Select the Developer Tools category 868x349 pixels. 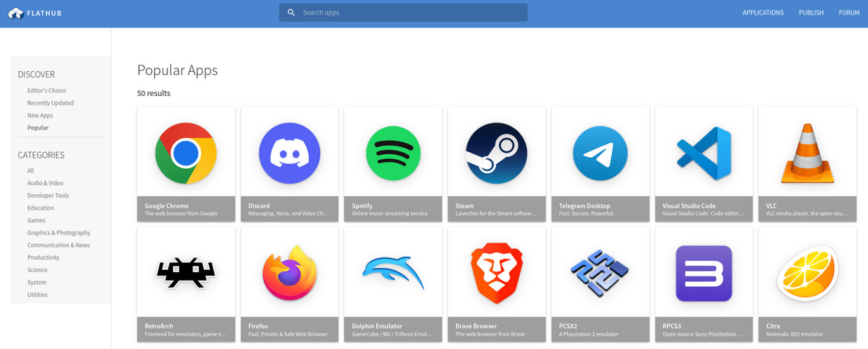coord(48,195)
